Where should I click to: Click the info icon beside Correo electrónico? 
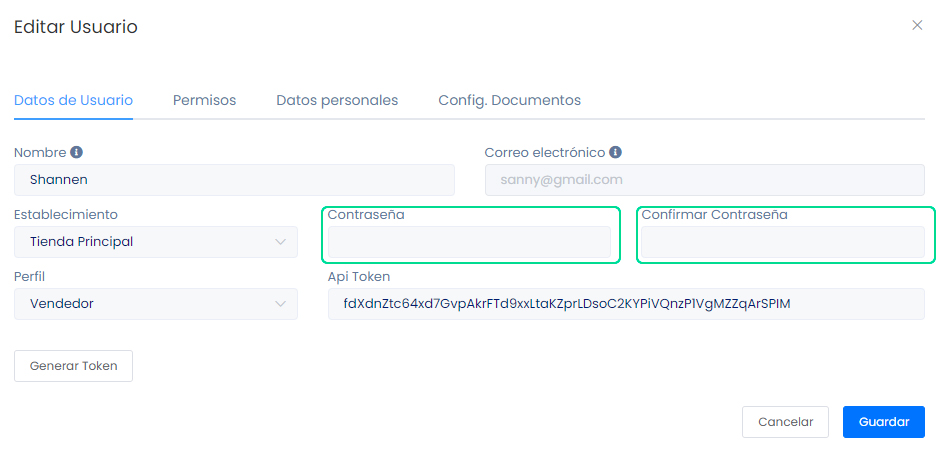(616, 153)
